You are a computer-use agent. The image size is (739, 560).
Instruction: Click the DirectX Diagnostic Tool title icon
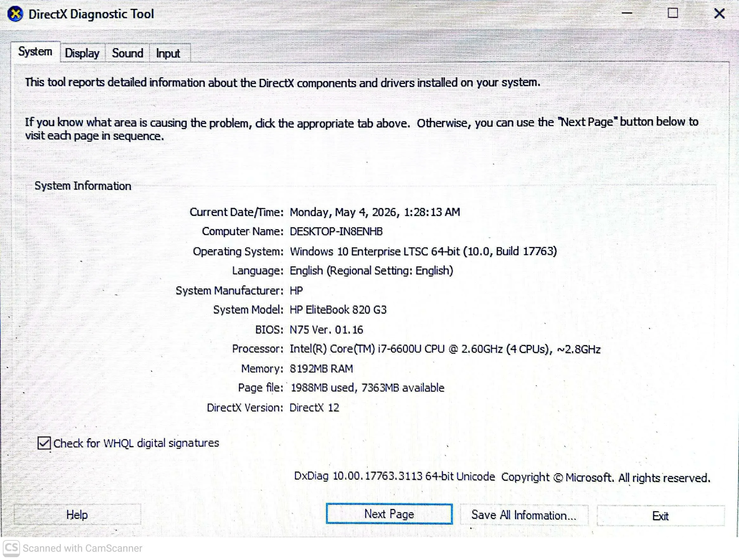click(15, 14)
